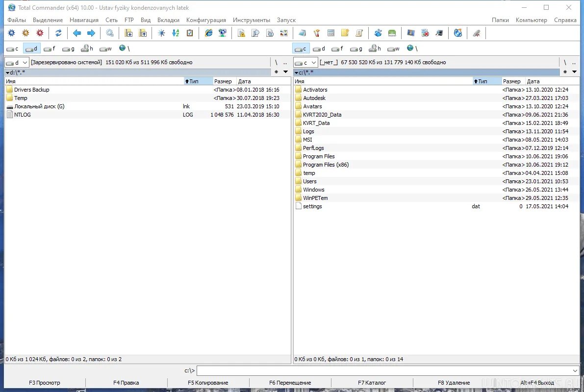Switch left panel to drive g
Screen dimensions: 584x392
point(68,49)
